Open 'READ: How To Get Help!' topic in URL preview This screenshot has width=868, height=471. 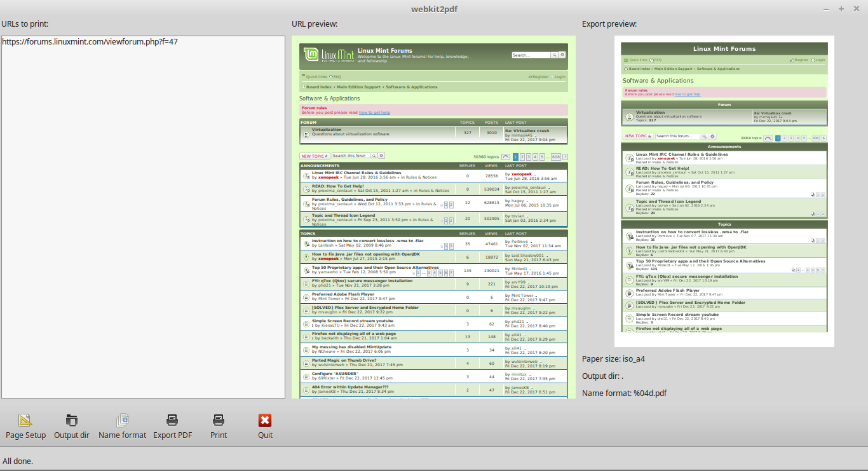[338, 186]
